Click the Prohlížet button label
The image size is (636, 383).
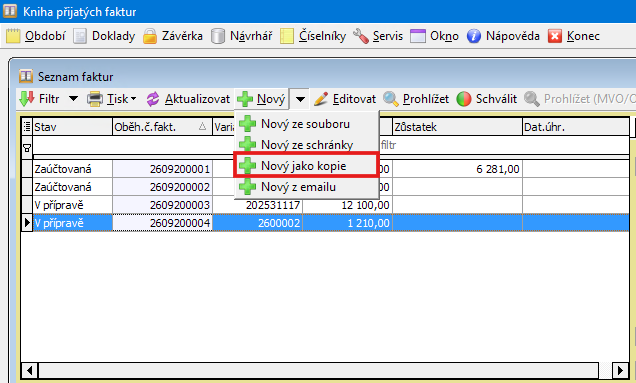[x=426, y=99]
